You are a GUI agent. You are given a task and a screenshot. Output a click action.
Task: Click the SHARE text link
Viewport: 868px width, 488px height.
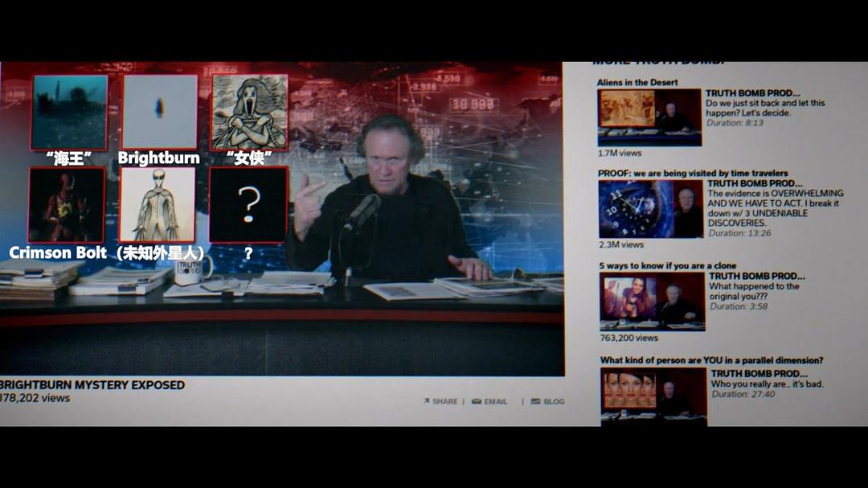[x=444, y=401]
